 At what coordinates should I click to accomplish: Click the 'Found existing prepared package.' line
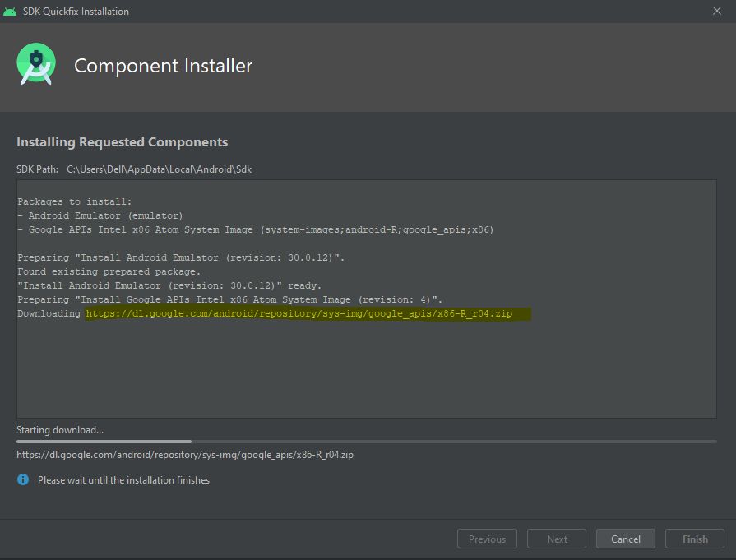click(109, 272)
